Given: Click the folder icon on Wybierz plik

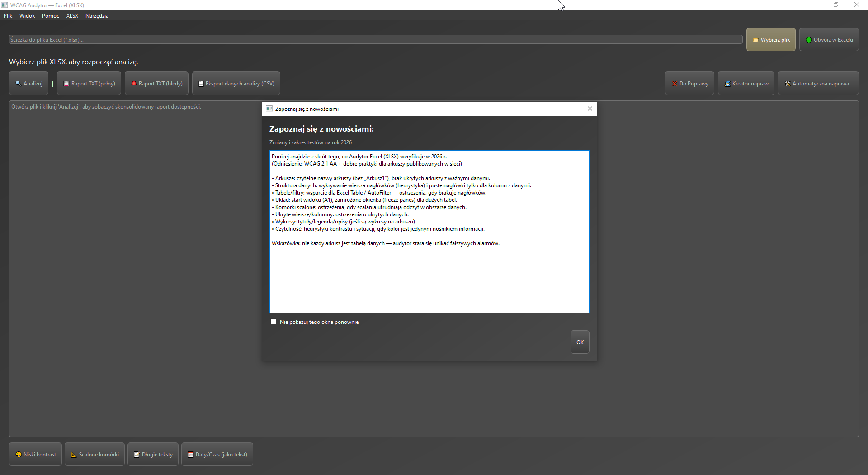Looking at the screenshot, I should pos(756,39).
